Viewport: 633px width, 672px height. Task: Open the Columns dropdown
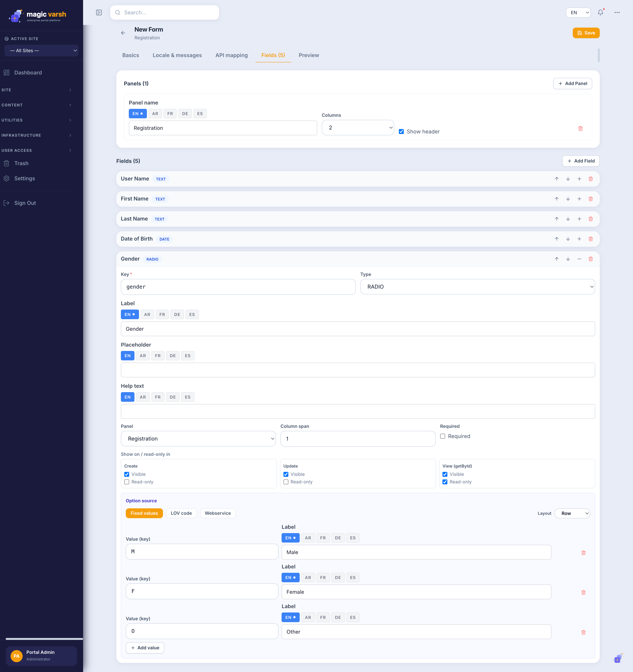click(x=358, y=127)
